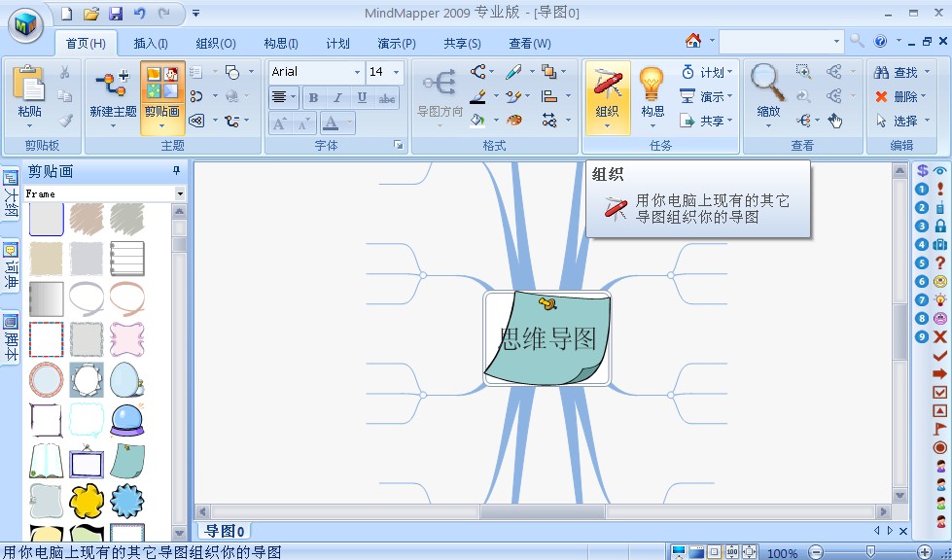This screenshot has width=952, height=560.
Task: Toggle Italic text formatting
Action: pyautogui.click(x=337, y=97)
